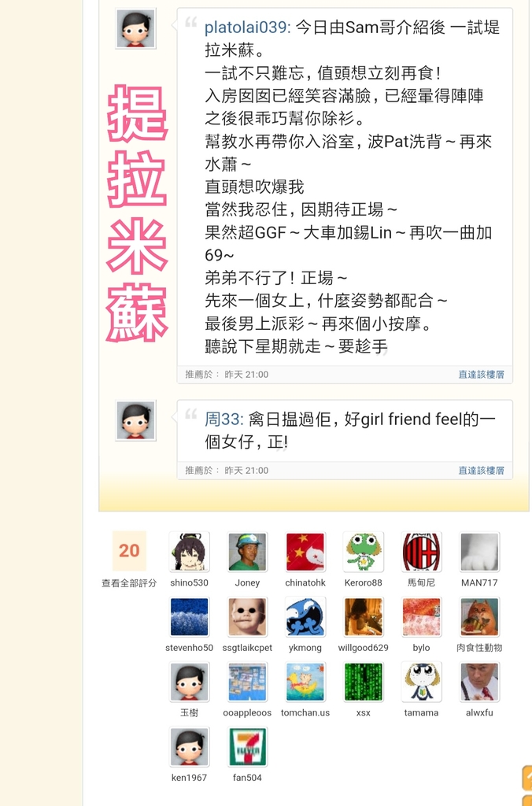Click tamama's cartoon avatar
The image size is (532, 806).
coord(422,682)
